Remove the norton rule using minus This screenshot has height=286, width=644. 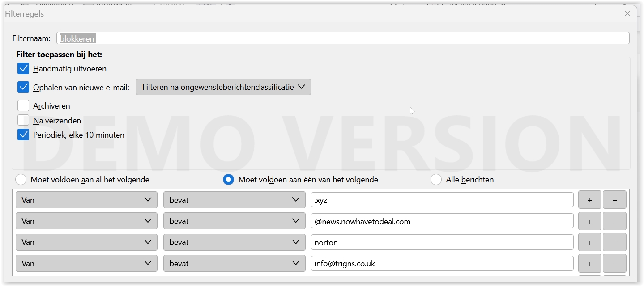pos(614,242)
